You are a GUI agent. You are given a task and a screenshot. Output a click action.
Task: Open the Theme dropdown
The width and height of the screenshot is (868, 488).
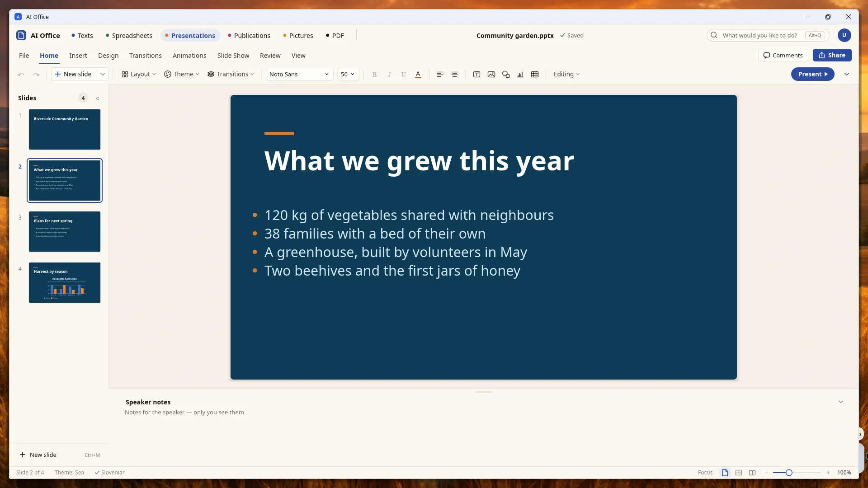click(x=182, y=75)
